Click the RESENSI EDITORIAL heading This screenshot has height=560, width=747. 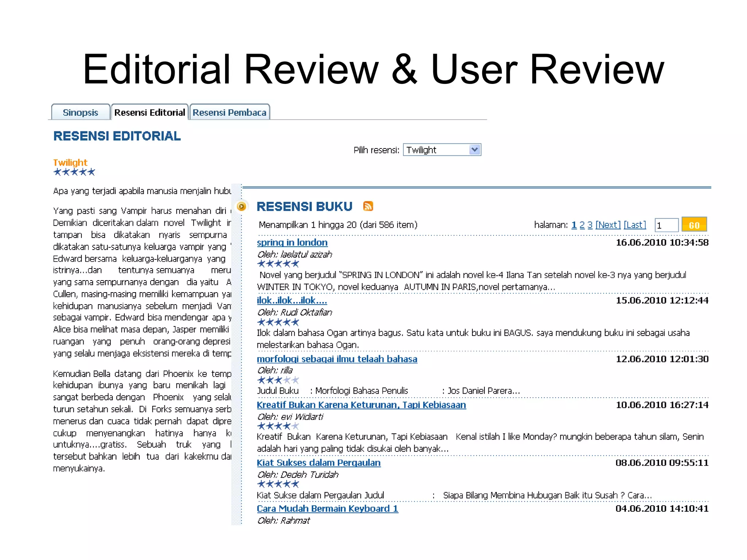[x=117, y=136]
